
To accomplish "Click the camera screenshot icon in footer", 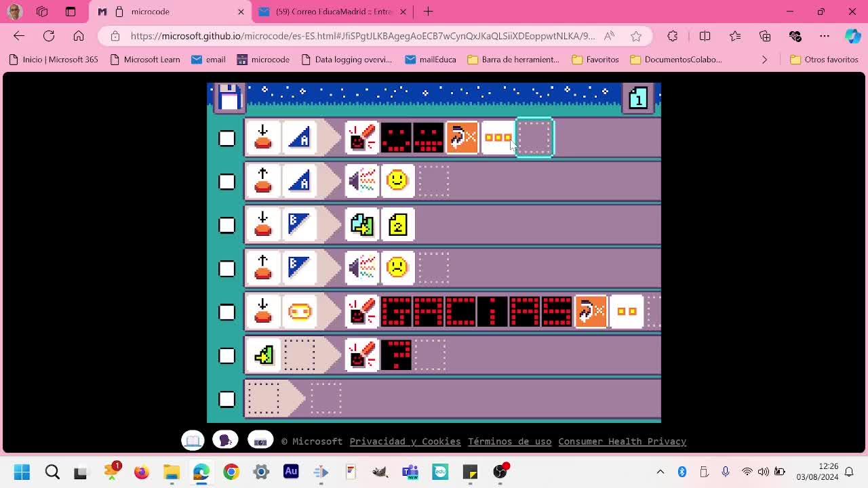I will click(x=260, y=441).
